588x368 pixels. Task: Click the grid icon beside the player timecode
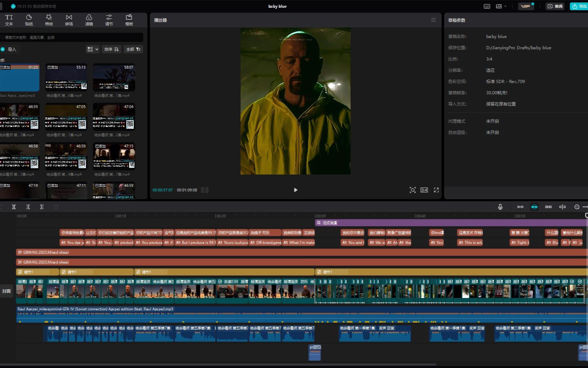[x=205, y=190]
